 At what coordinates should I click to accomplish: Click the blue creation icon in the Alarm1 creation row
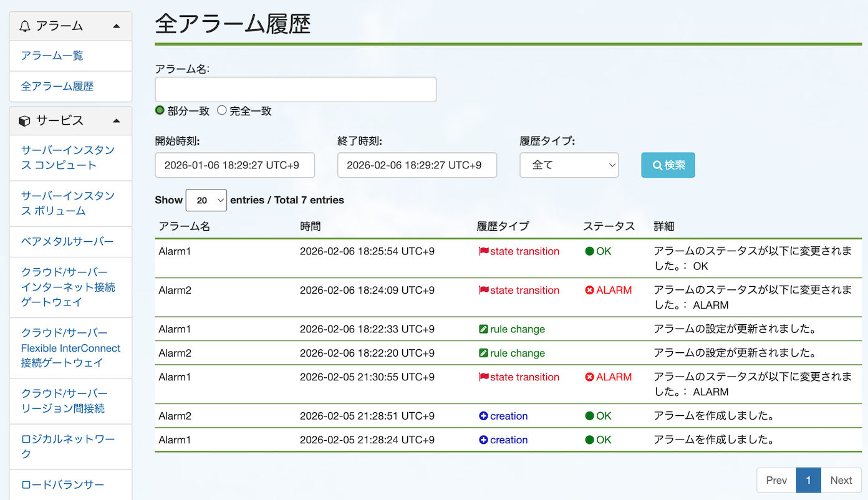[485, 440]
